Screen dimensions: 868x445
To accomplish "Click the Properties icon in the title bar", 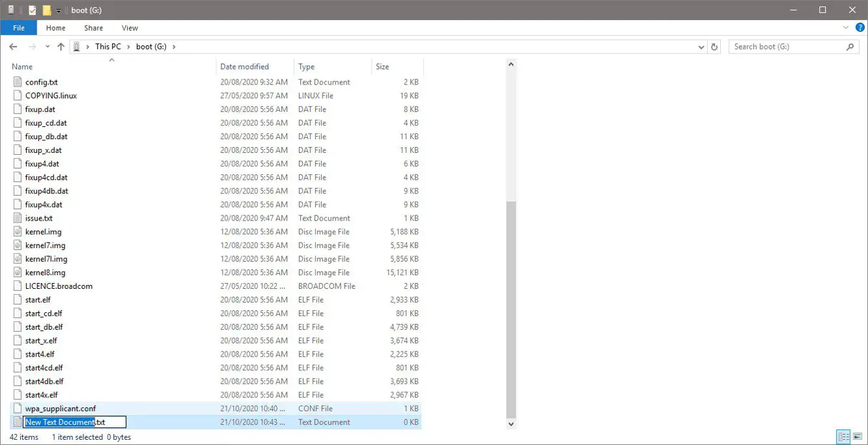I will click(x=32, y=10).
